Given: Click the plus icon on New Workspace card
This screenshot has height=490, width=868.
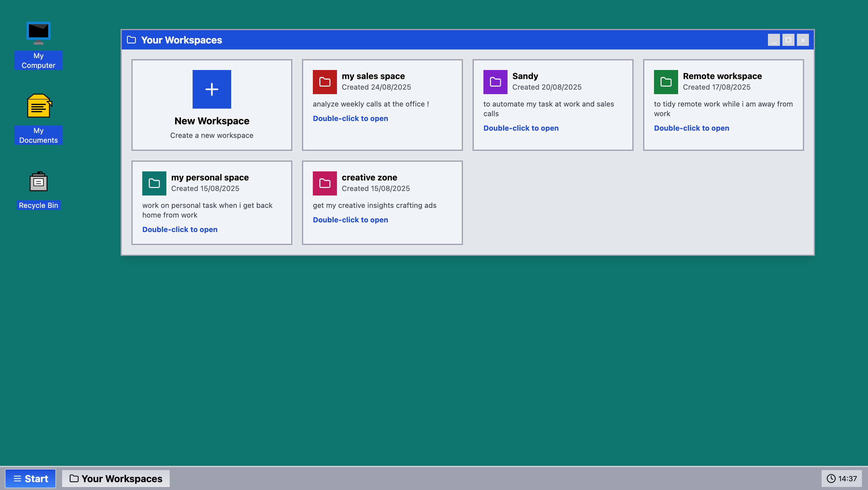Looking at the screenshot, I should pyautogui.click(x=212, y=89).
